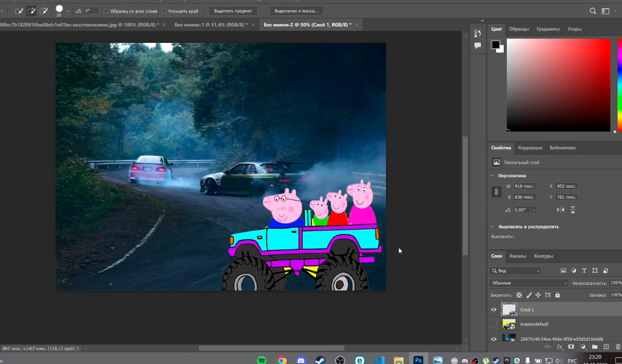This screenshot has height=364, width=622.
Task: Click the layer effects fx icon
Action: click(x=559, y=347)
